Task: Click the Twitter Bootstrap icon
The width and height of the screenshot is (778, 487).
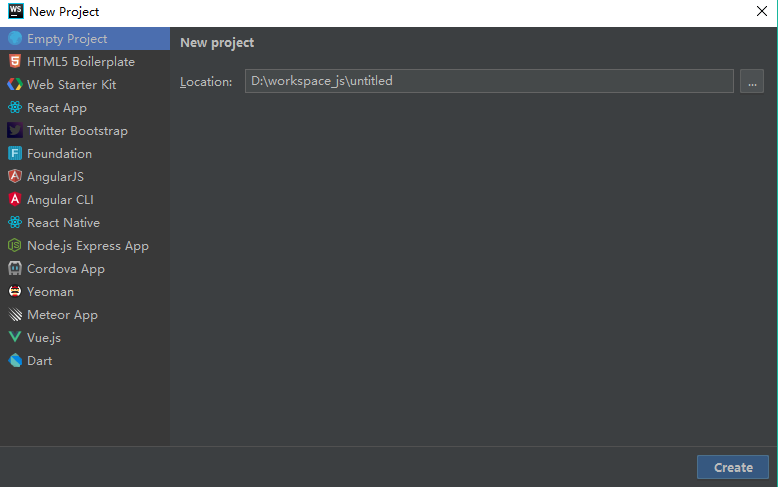Action: click(15, 131)
